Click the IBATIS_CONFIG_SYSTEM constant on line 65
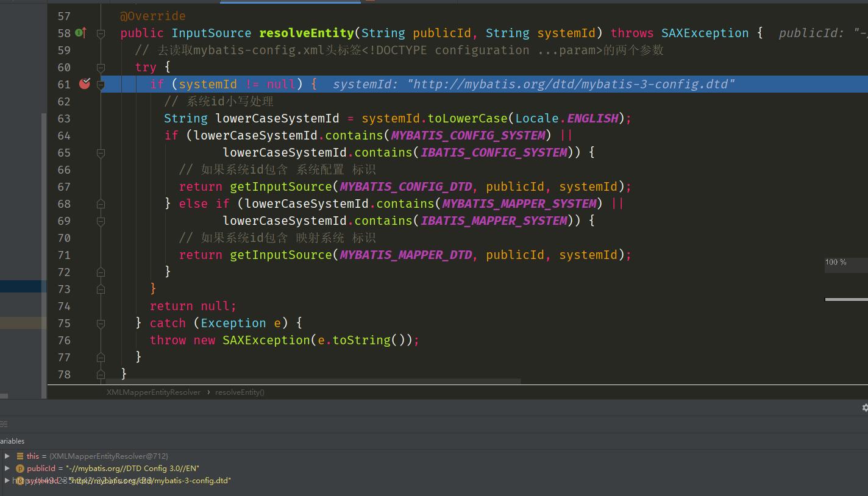This screenshot has width=868, height=496. 494,152
